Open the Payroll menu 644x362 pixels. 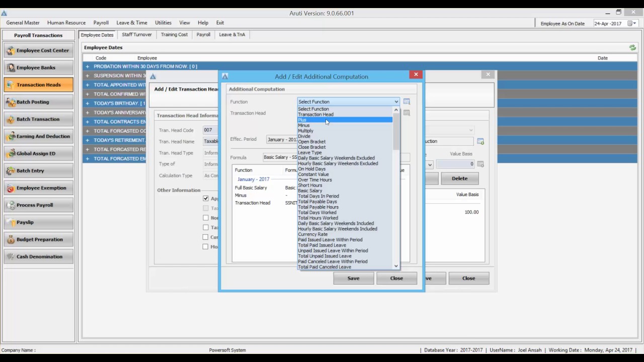101,23
